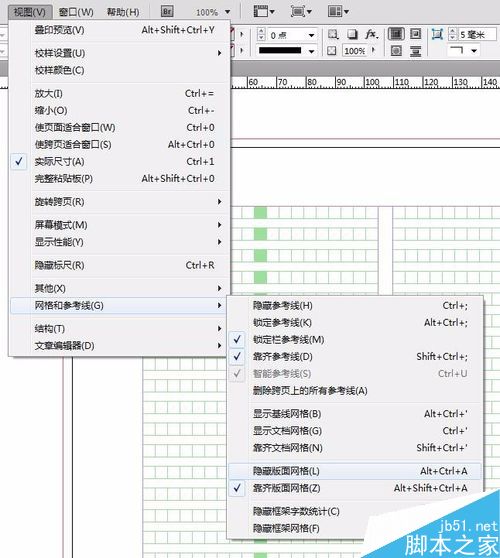This screenshot has width=500, height=558.
Task: Toggle 锁定参考线(K) option
Action: (355, 322)
